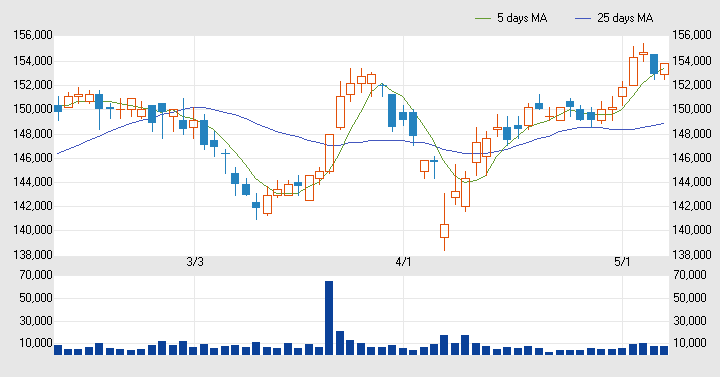The width and height of the screenshot is (720, 377).
Task: Click the large blue candlestick right of 4/1 gridline
Action: tap(413, 125)
